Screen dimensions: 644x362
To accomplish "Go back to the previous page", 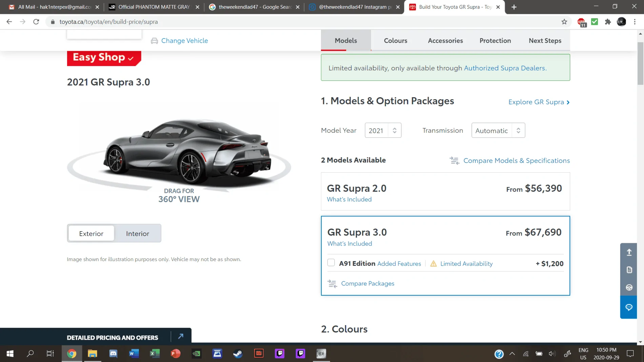I will (x=9, y=22).
